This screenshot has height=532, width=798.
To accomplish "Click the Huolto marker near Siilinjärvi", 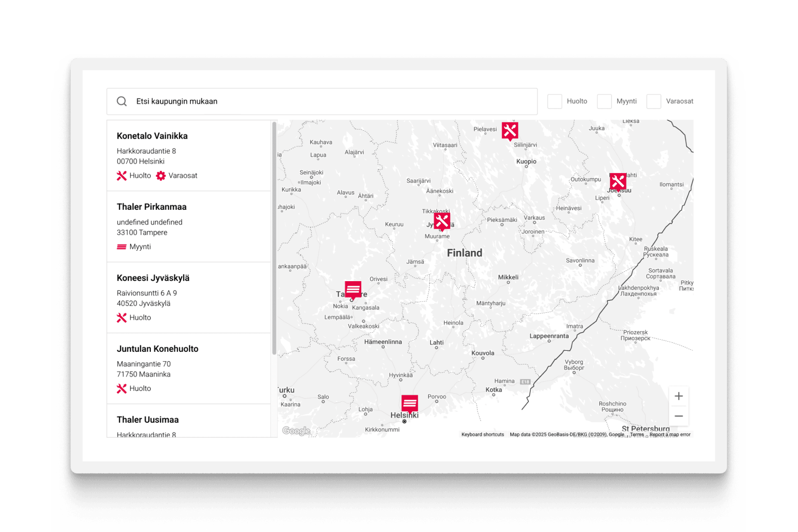I will [x=510, y=131].
